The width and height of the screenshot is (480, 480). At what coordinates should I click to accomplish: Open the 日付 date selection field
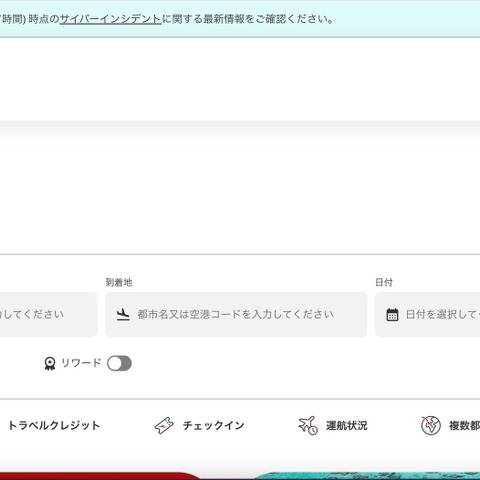click(428, 314)
